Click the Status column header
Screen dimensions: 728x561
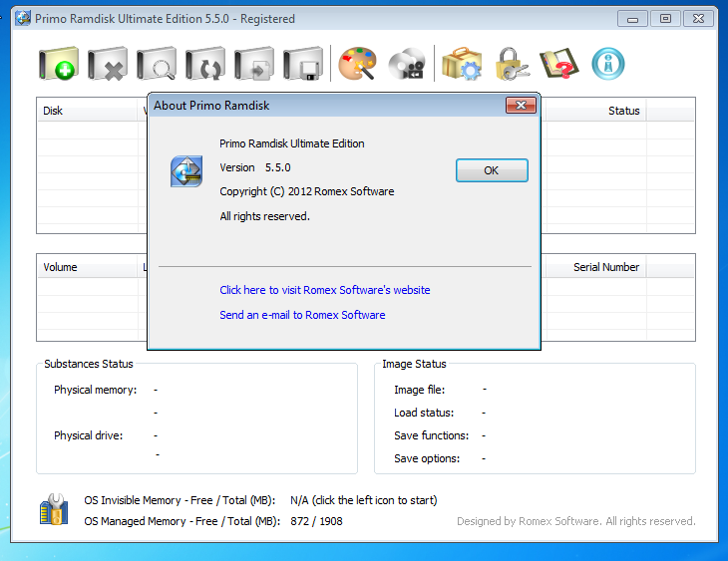pyautogui.click(x=595, y=111)
